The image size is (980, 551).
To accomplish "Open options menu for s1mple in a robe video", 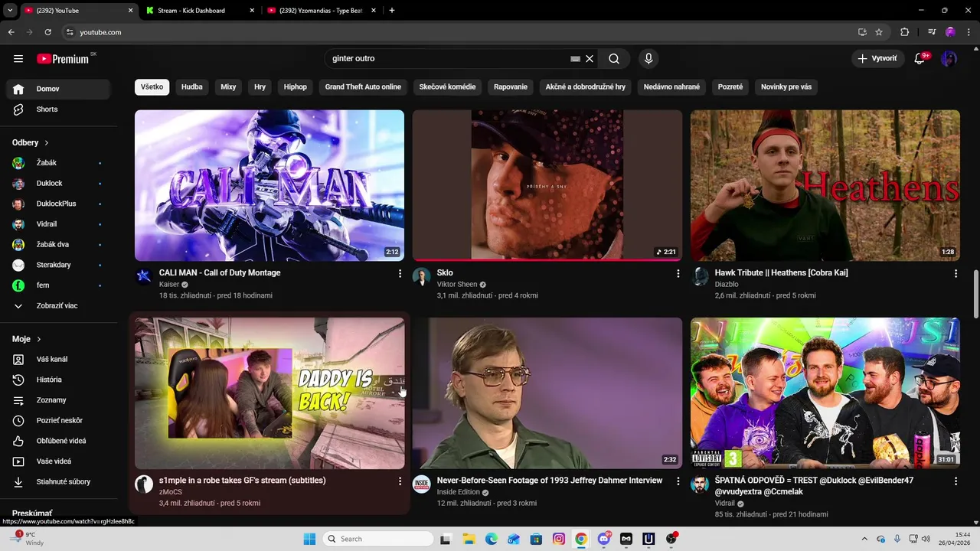I will coord(400,481).
